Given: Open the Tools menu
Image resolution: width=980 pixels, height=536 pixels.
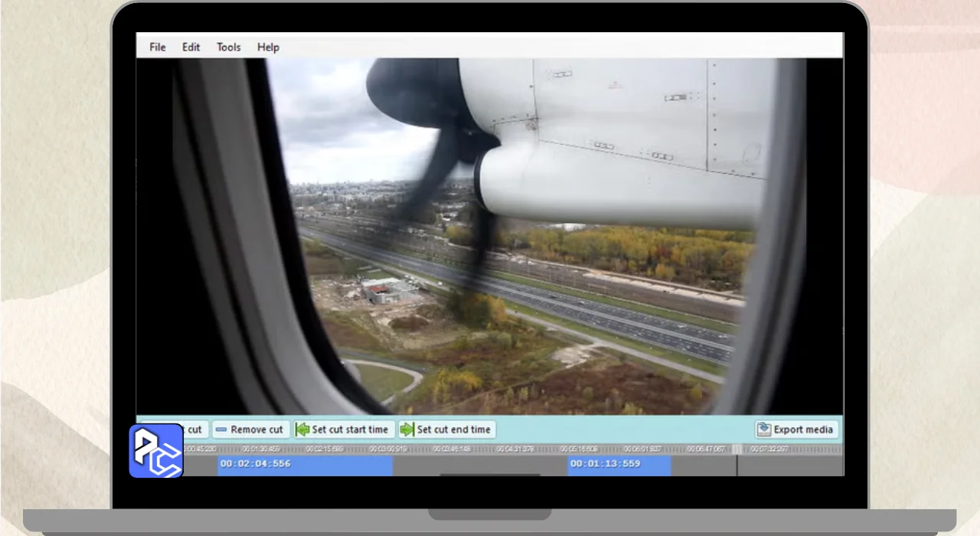Looking at the screenshot, I should pyautogui.click(x=228, y=47).
